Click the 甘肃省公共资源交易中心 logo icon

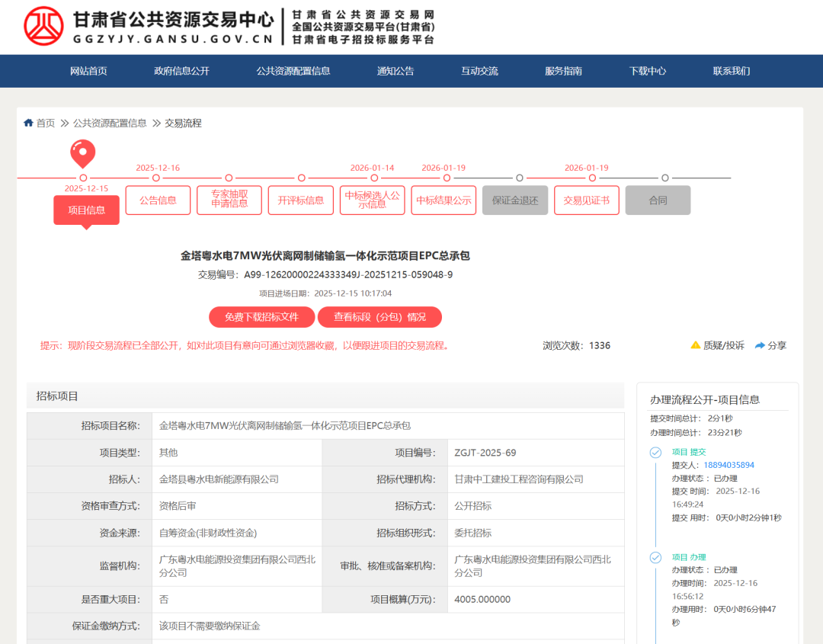(43, 26)
